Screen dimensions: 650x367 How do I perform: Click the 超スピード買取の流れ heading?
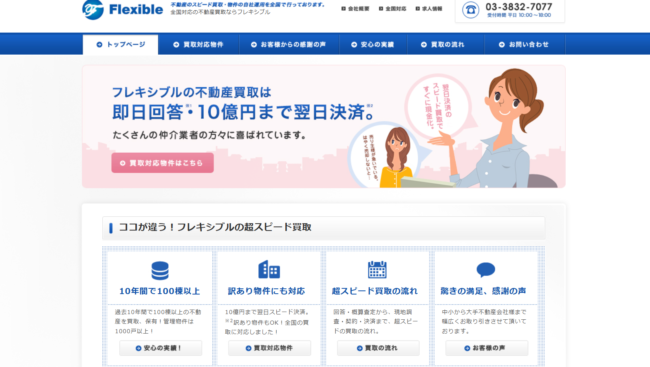(x=375, y=291)
